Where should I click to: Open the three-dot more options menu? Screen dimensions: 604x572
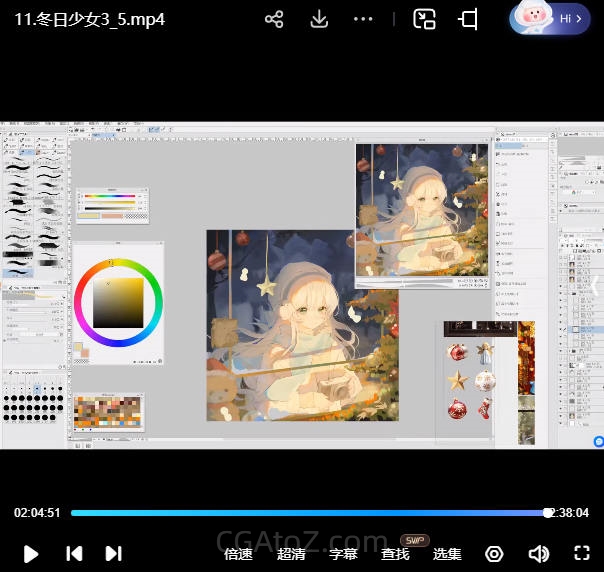pyautogui.click(x=363, y=19)
